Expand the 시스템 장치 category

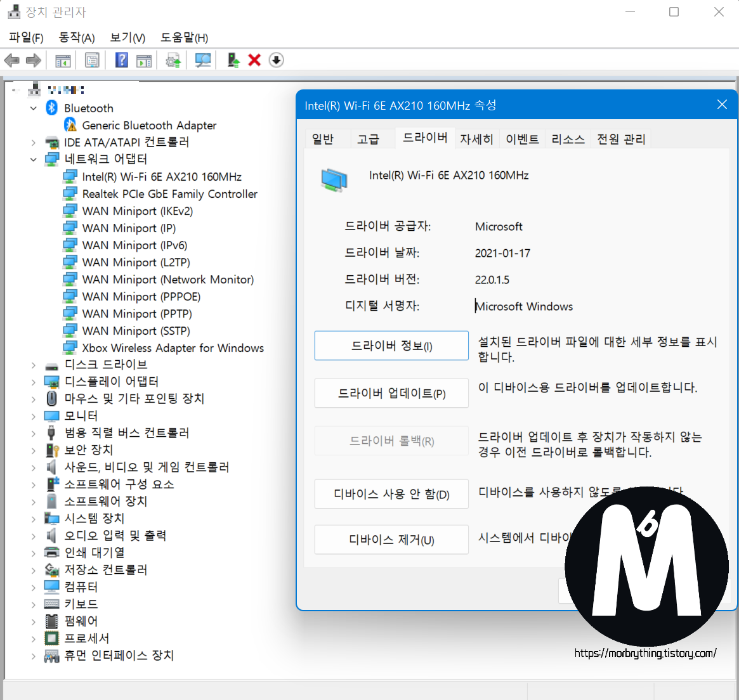pos(34,519)
